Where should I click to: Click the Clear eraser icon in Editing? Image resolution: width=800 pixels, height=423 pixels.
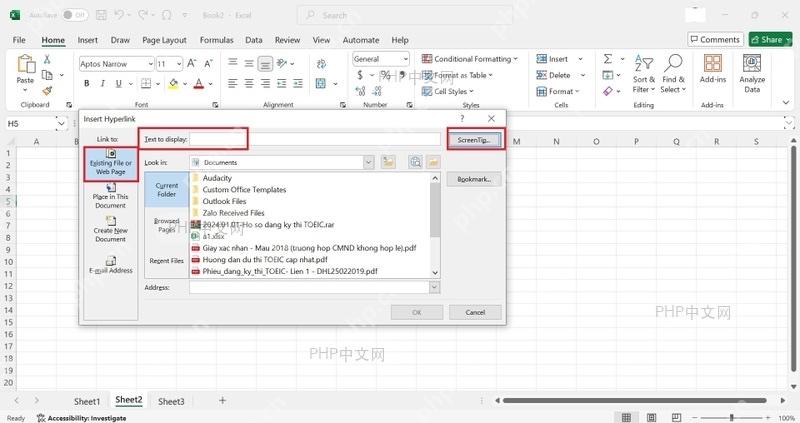pyautogui.click(x=608, y=91)
